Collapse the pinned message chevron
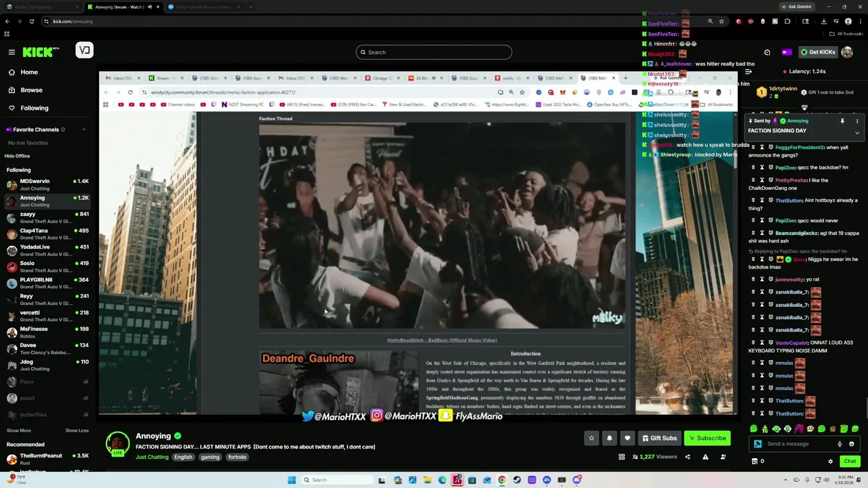868x488 pixels. pyautogui.click(x=857, y=133)
